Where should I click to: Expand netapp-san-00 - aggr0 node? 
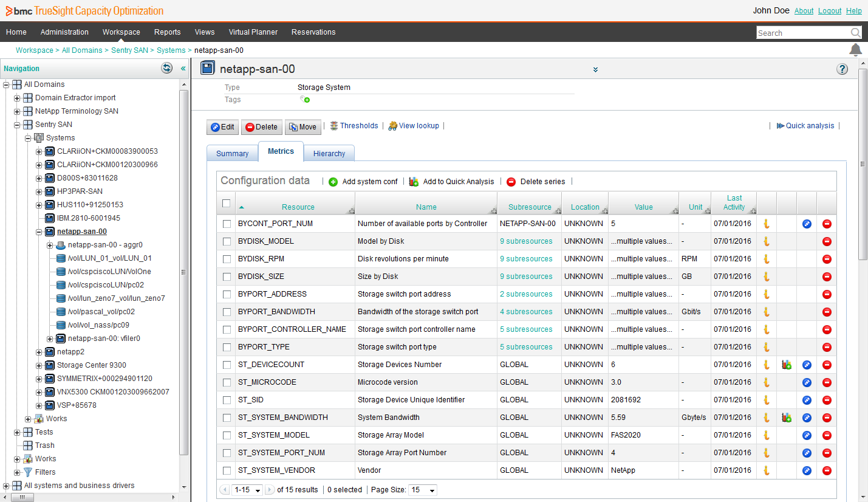tap(50, 245)
